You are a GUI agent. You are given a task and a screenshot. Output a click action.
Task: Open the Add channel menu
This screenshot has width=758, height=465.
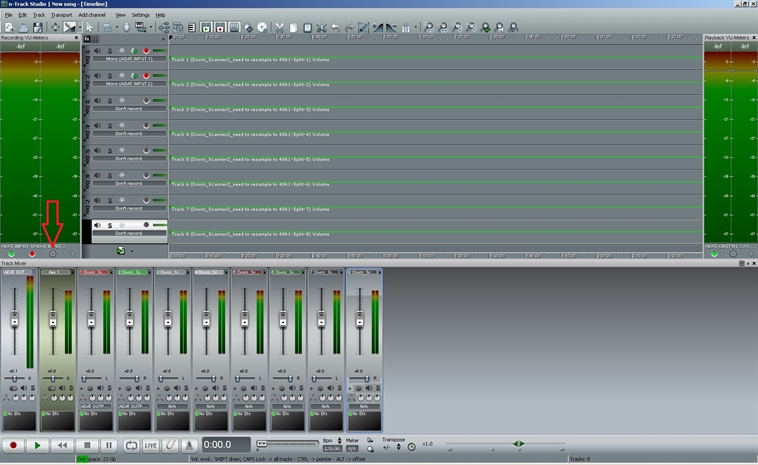pos(92,15)
